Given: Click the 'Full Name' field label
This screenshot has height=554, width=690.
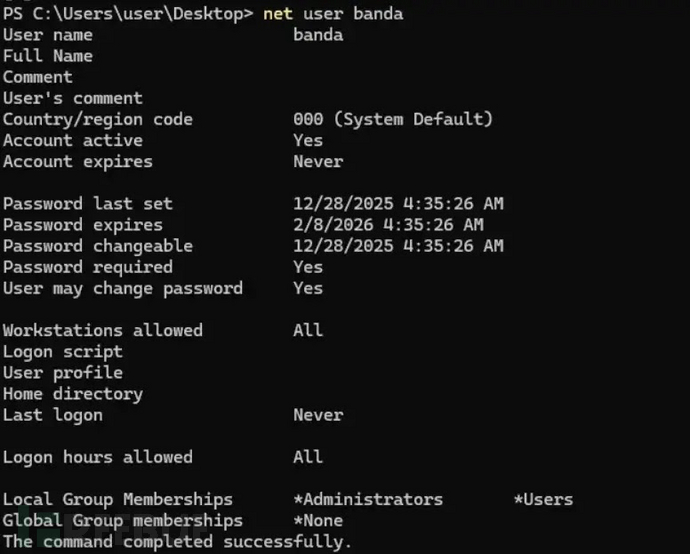Looking at the screenshot, I should coord(47,56).
